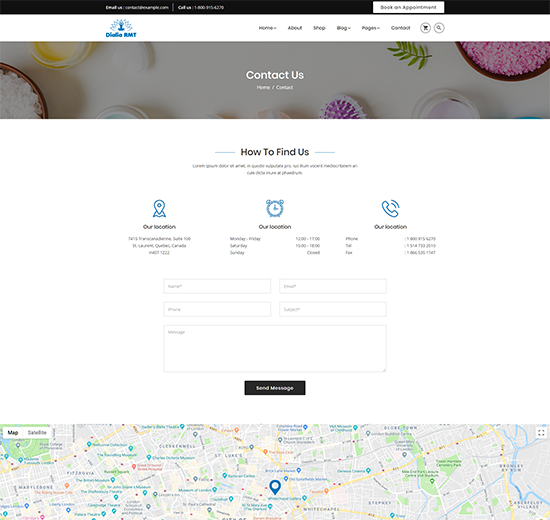Click the blue location marker on map

pos(275,487)
